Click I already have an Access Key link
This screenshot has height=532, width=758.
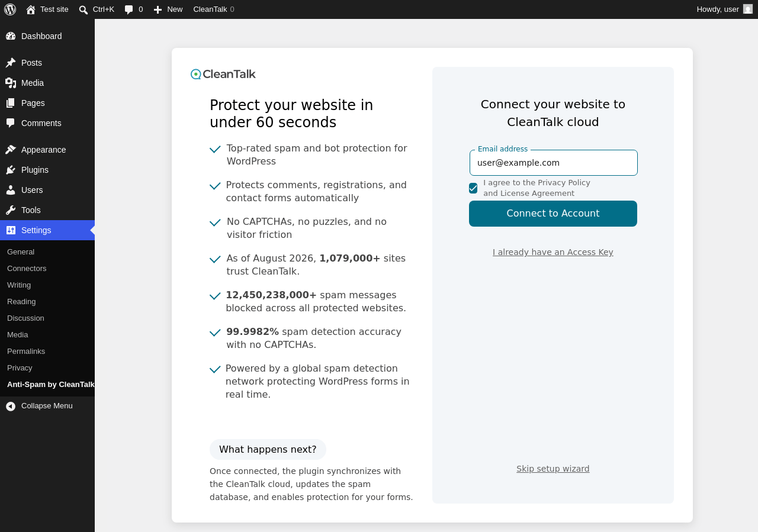tap(553, 252)
